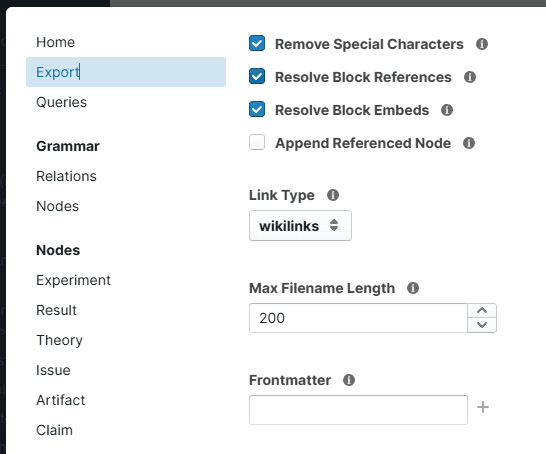Click info icon next to Resolve Block Embeds
The width and height of the screenshot is (546, 454).
pyautogui.click(x=447, y=110)
